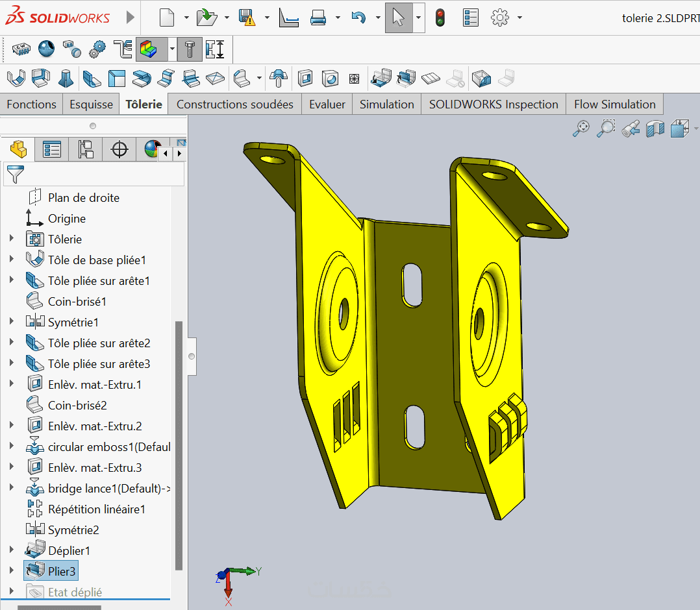Select Symétrie2 in the feature tree
This screenshot has width=700, height=610.
click(x=73, y=530)
